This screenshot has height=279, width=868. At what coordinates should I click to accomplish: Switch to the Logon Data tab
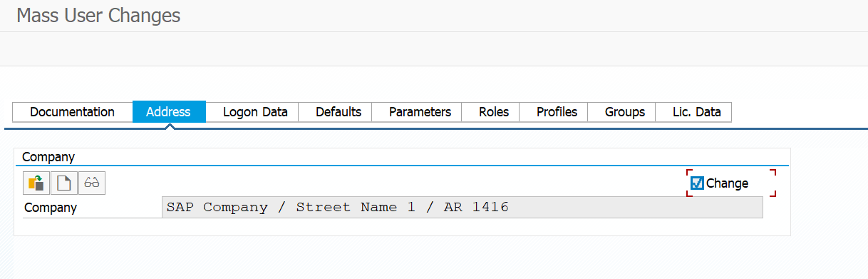pyautogui.click(x=255, y=112)
